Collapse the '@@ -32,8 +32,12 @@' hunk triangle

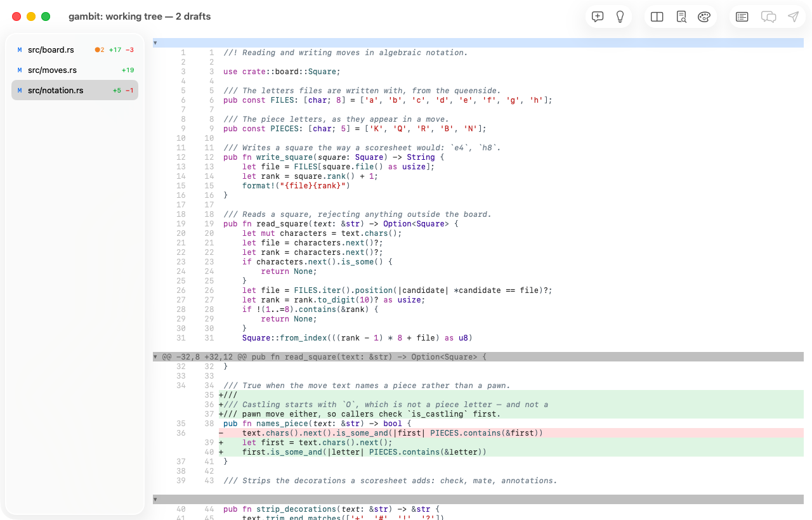(155, 357)
